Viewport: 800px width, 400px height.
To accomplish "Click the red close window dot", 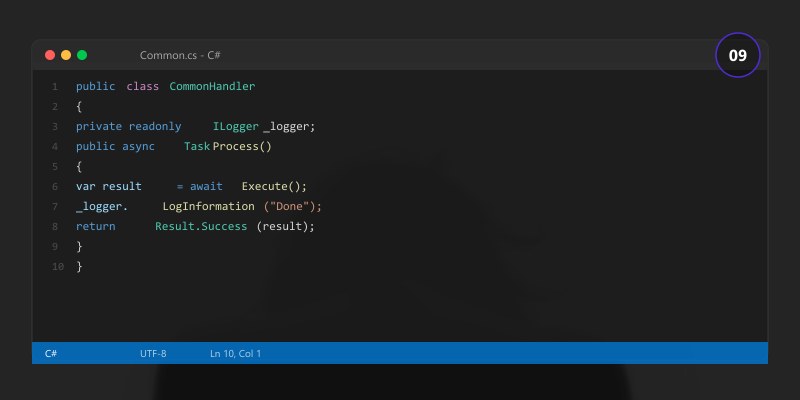I will pos(50,55).
